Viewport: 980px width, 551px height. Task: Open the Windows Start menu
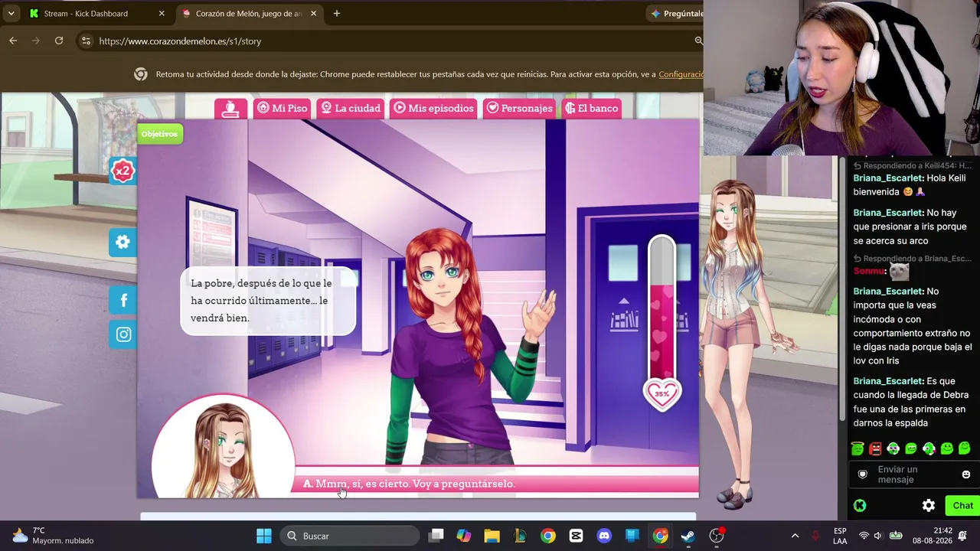coord(264,536)
